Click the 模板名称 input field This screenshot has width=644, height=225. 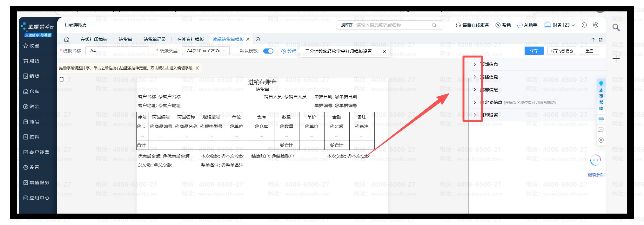117,51
